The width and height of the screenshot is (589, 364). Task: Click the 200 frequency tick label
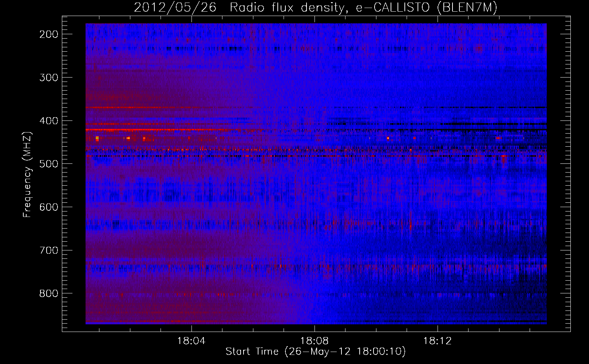point(49,34)
